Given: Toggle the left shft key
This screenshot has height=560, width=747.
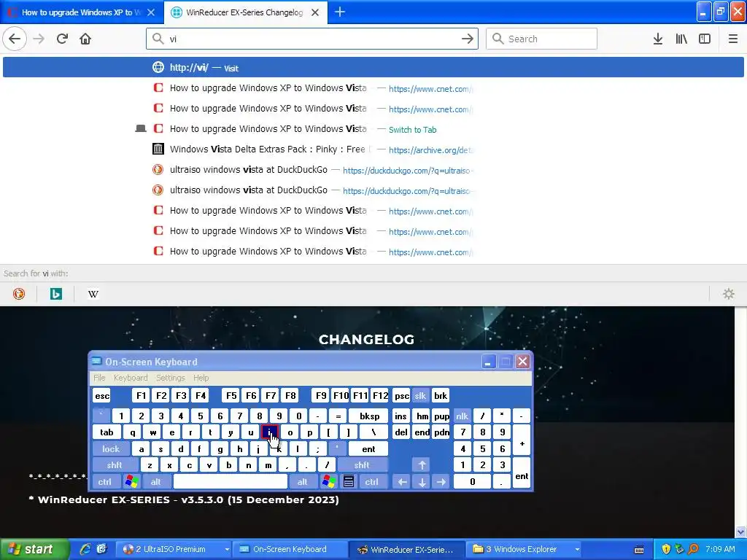Looking at the screenshot, I should click(x=115, y=465).
